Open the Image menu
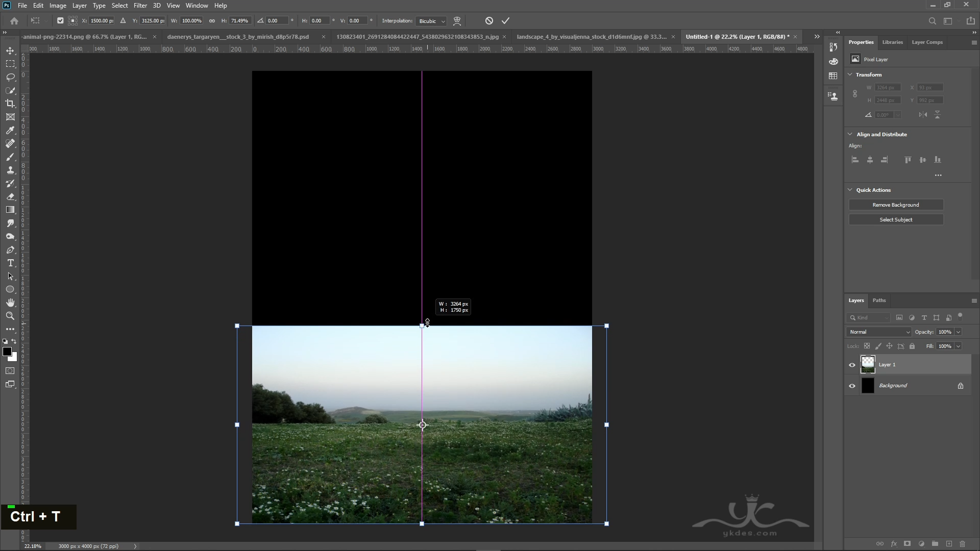Screen dimensions: 980x551 (58, 6)
